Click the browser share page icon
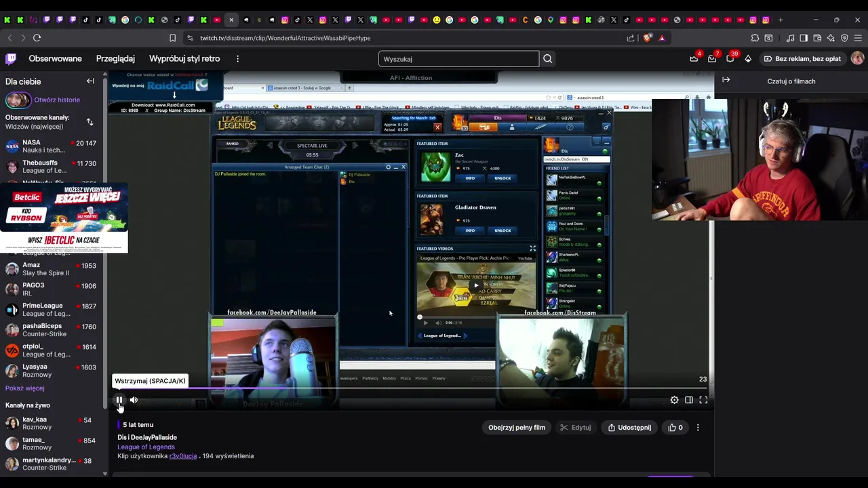The width and height of the screenshot is (868, 488). [631, 38]
